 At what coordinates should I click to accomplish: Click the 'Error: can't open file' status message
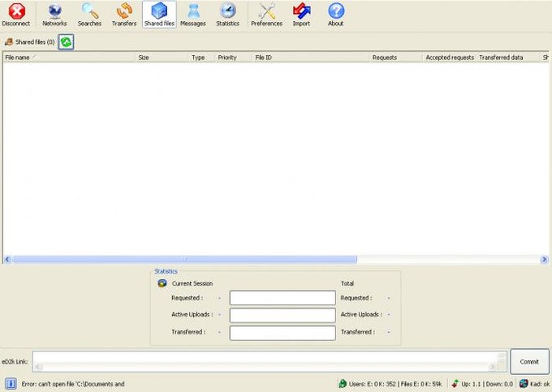click(x=73, y=384)
